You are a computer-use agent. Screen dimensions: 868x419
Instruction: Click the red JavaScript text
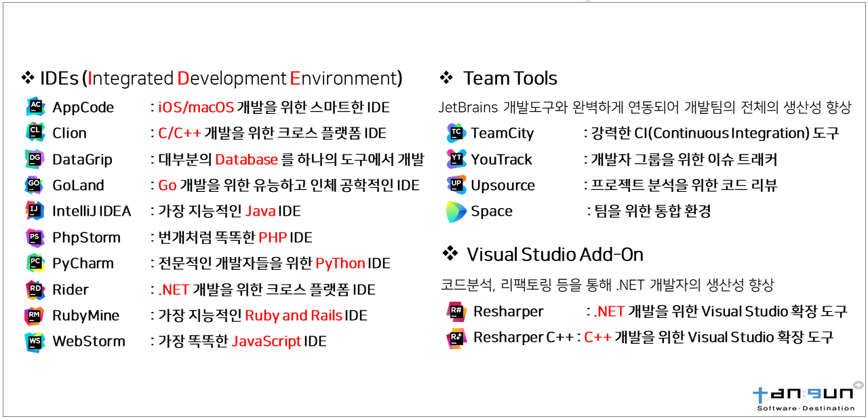(x=267, y=341)
